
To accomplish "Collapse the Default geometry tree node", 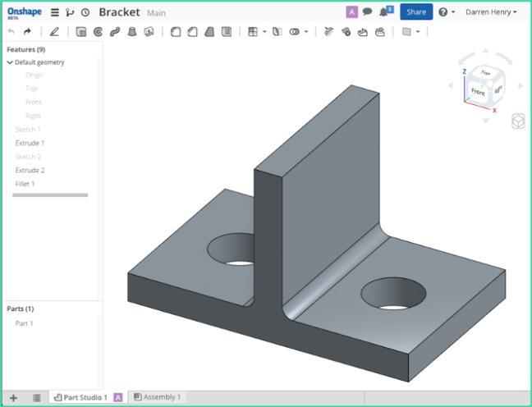I will tap(10, 62).
